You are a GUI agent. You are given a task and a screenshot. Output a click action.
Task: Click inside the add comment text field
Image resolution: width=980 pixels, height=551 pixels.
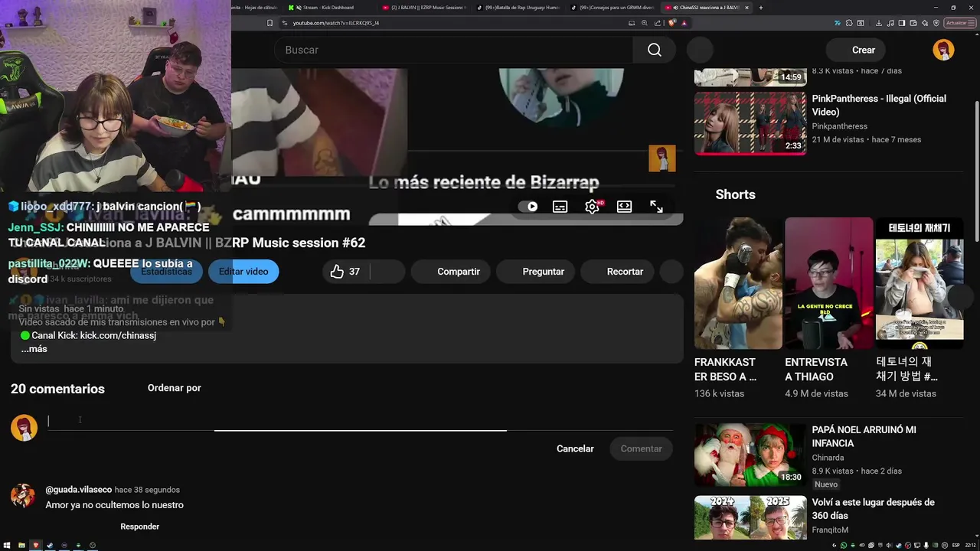pos(360,421)
